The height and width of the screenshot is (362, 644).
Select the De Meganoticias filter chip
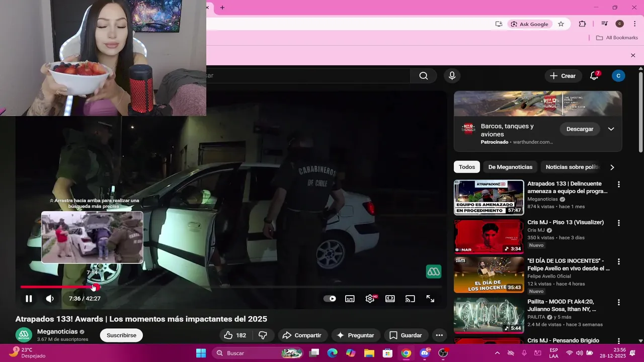510,167
